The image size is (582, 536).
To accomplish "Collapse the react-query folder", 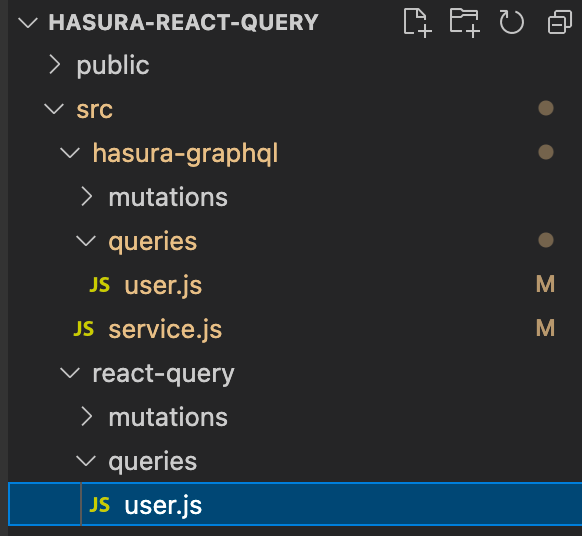I will [70, 373].
